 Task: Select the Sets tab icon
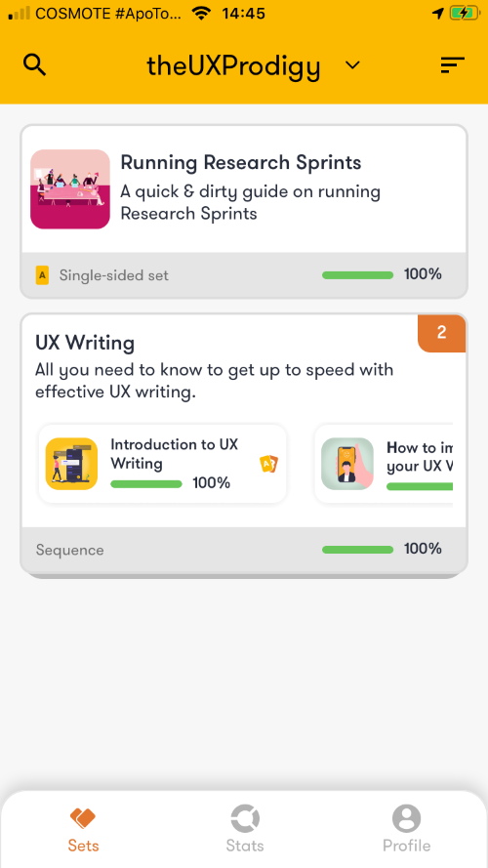tap(83, 818)
